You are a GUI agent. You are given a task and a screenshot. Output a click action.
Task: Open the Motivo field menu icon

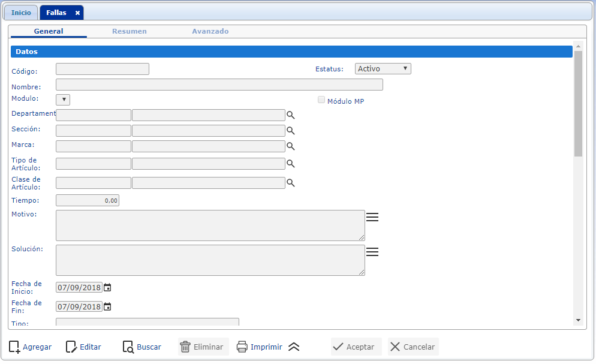[x=372, y=217]
